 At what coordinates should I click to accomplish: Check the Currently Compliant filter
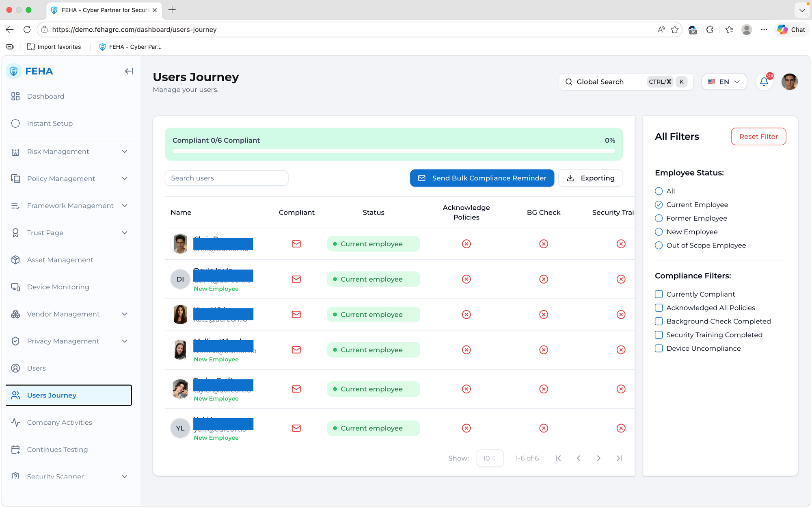click(x=659, y=294)
